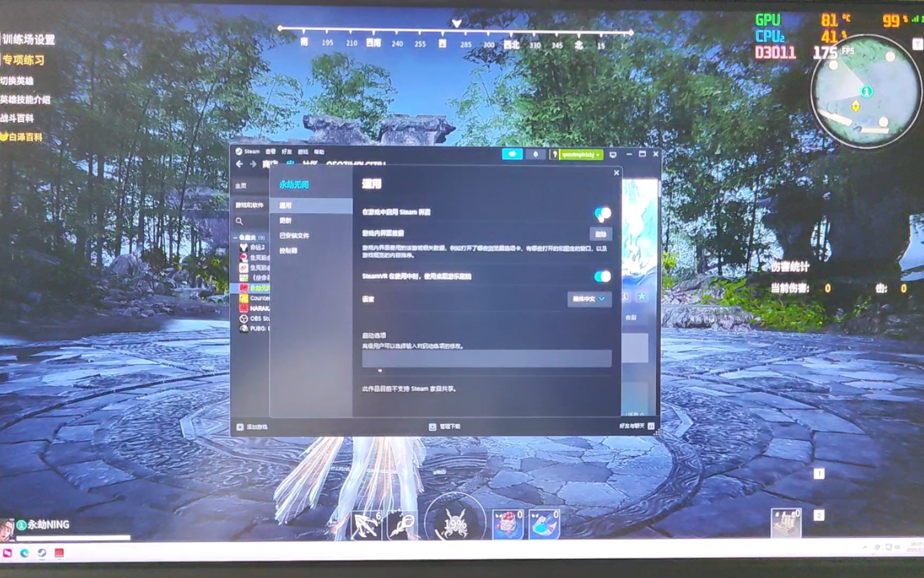Click 英雄技能介绍 in the game menu

(25, 100)
